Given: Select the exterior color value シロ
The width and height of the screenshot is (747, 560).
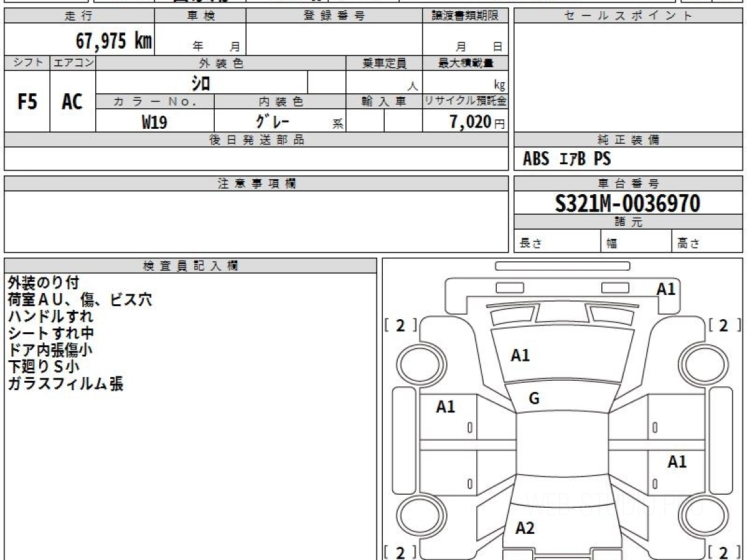Looking at the screenshot, I should [200, 83].
